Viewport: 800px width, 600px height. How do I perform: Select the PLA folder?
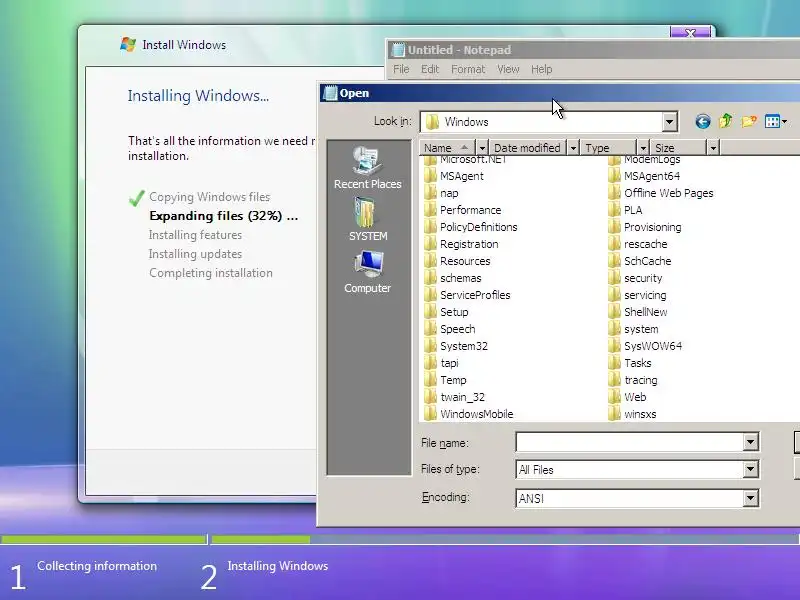coord(626,210)
